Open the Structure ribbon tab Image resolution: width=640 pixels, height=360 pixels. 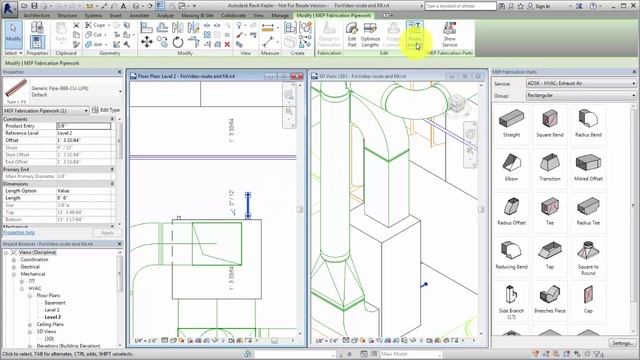(x=67, y=15)
